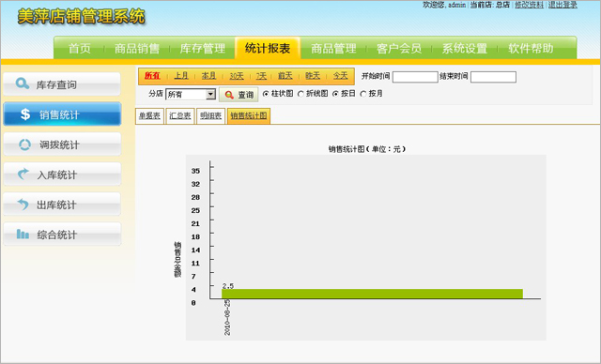Click the 结束时间 input field
This screenshot has height=364, width=601.
(493, 77)
